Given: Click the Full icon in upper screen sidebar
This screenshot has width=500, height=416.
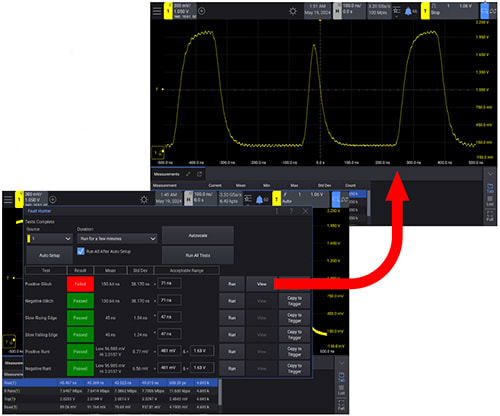Looking at the screenshot, I should pos(490,216).
